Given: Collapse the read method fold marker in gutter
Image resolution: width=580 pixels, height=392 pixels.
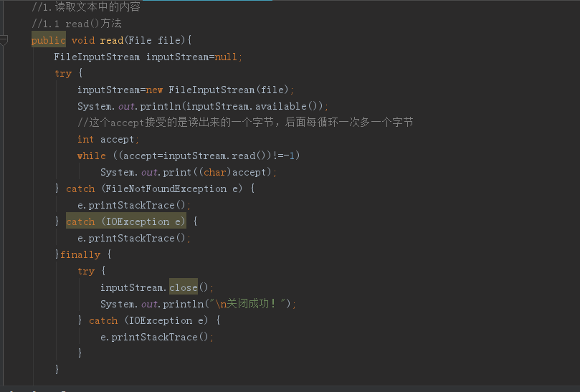Looking at the screenshot, I should (x=4, y=40).
